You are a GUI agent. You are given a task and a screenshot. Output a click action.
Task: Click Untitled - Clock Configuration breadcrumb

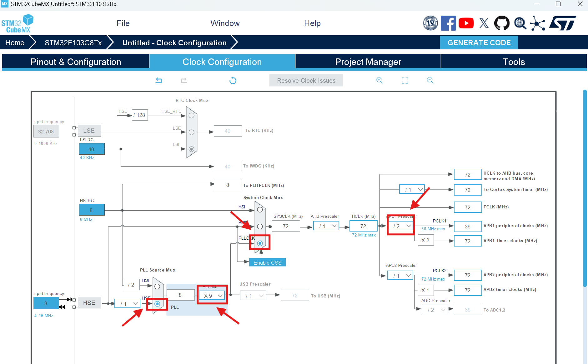point(174,43)
